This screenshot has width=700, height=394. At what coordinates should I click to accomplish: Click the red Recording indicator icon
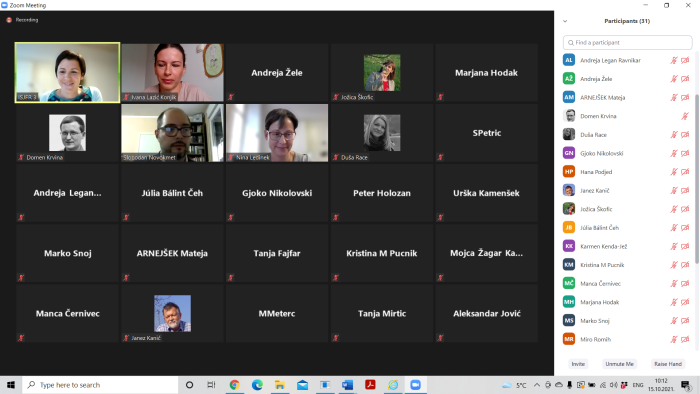[9, 20]
